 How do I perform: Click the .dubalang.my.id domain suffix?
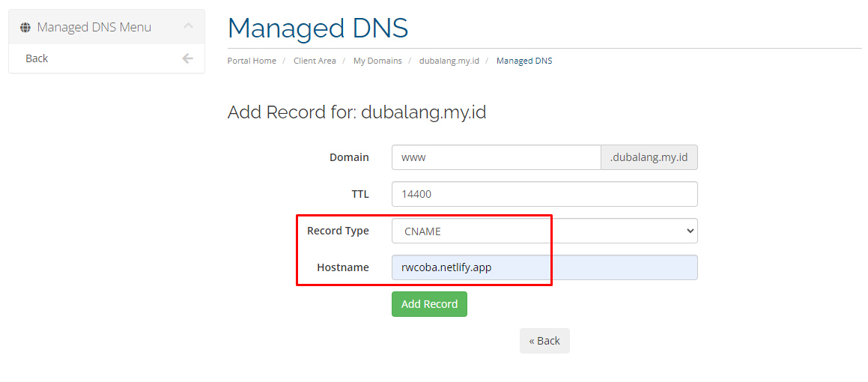point(649,157)
